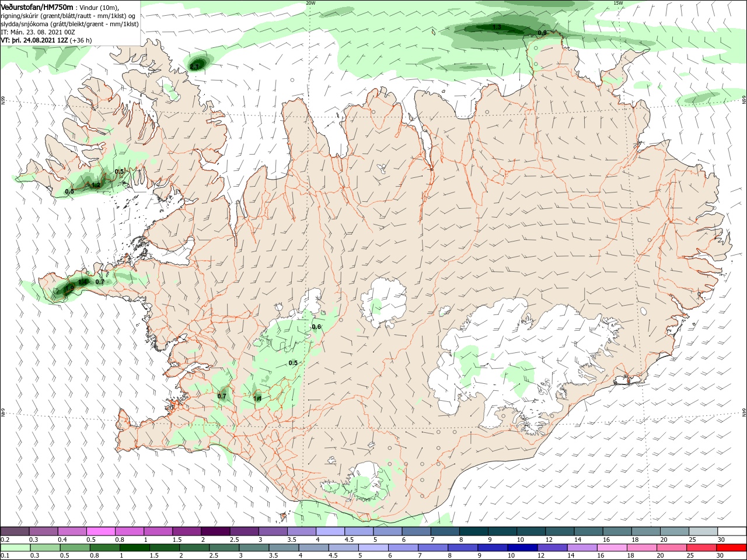This screenshot has height=560, width=747.
Task: Click the 0.9 precipitation value off the northeast coast
Action: [x=542, y=33]
